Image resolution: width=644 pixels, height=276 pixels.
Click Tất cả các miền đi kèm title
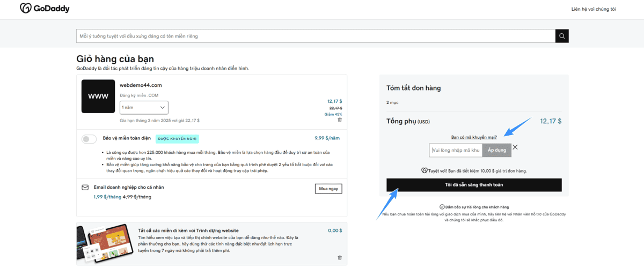click(188, 230)
